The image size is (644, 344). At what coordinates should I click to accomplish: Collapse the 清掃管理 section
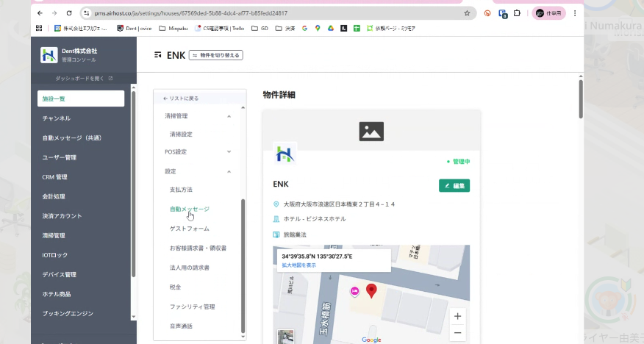coord(229,116)
